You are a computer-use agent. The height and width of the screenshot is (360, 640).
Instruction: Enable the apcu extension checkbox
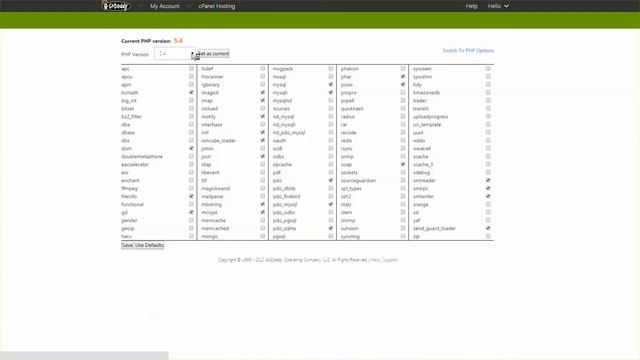[x=191, y=76]
